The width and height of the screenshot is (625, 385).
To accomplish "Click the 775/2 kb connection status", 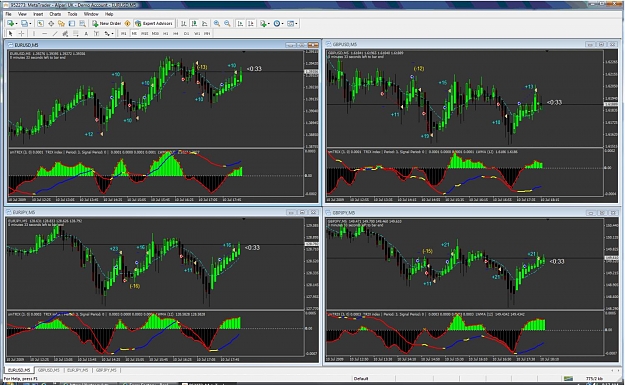I will tap(594, 378).
